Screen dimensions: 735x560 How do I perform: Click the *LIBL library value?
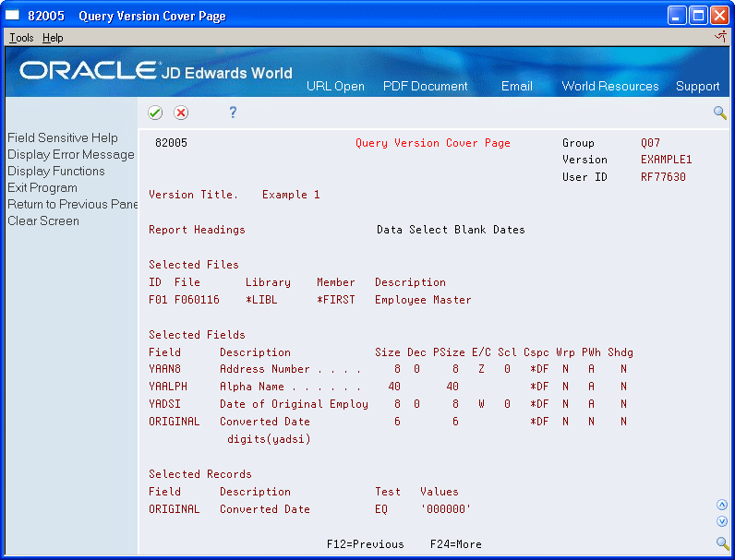pyautogui.click(x=261, y=300)
